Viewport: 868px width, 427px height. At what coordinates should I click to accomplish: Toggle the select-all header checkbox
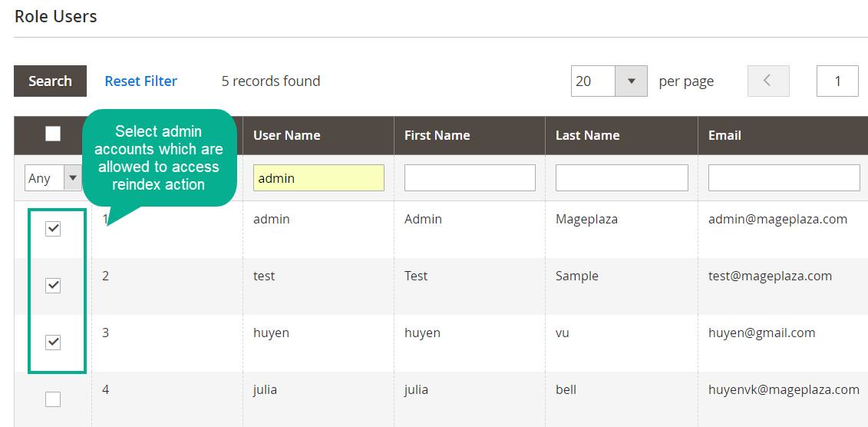point(53,134)
